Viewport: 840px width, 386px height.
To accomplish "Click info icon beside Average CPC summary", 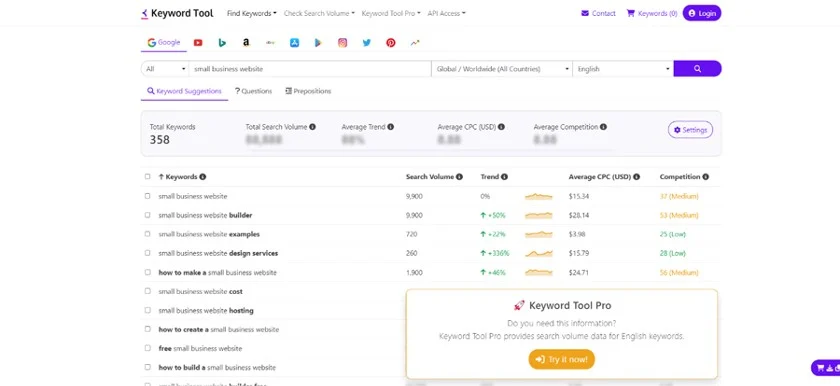I will click(501, 127).
